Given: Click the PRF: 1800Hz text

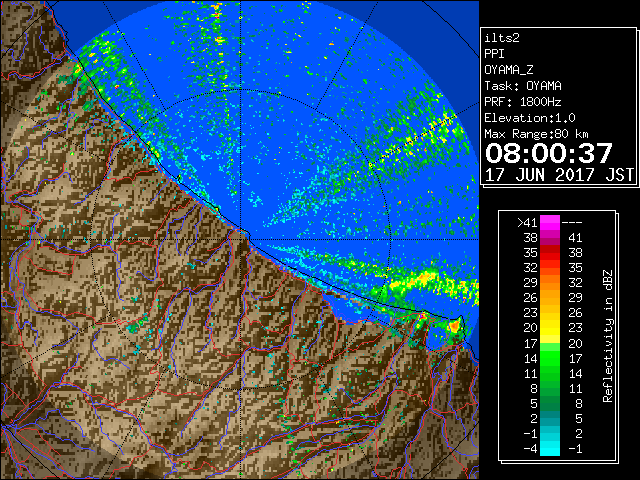Looking at the screenshot, I should pyautogui.click(x=523, y=102).
